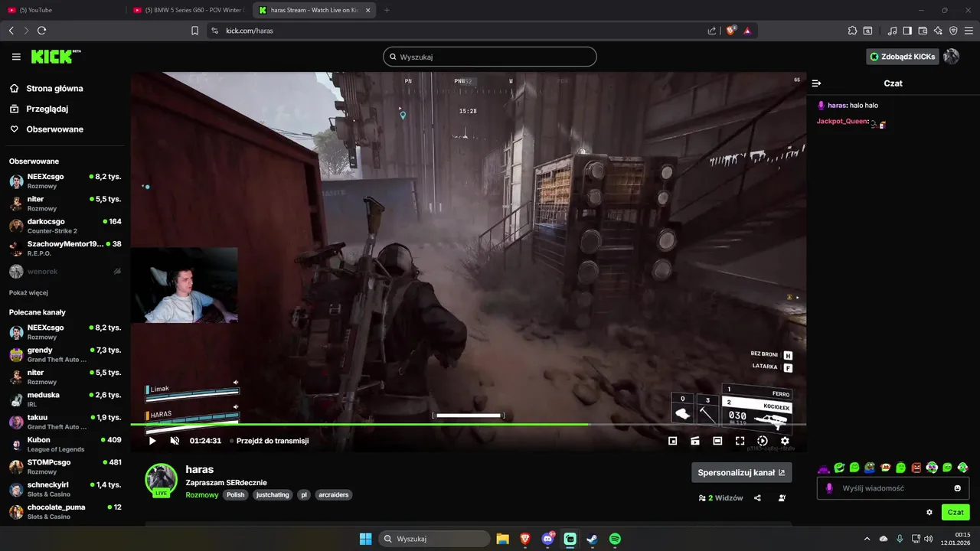Click Jackpot_Queen username in chat
Screen dimensions: 980x551
click(842, 121)
